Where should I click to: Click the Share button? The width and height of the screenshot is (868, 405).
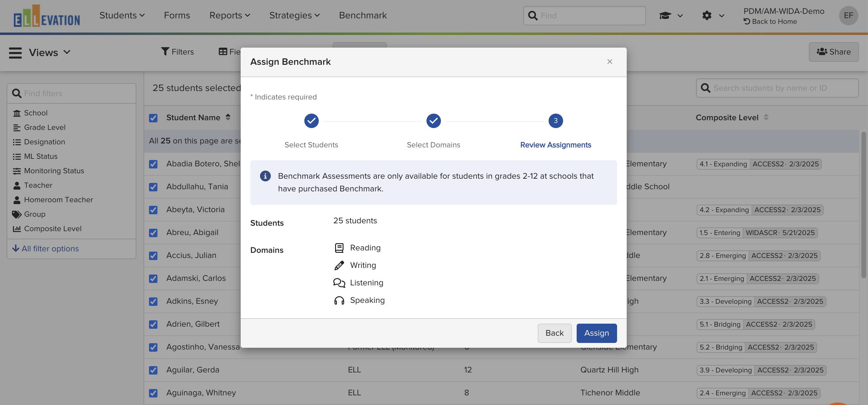point(833,52)
